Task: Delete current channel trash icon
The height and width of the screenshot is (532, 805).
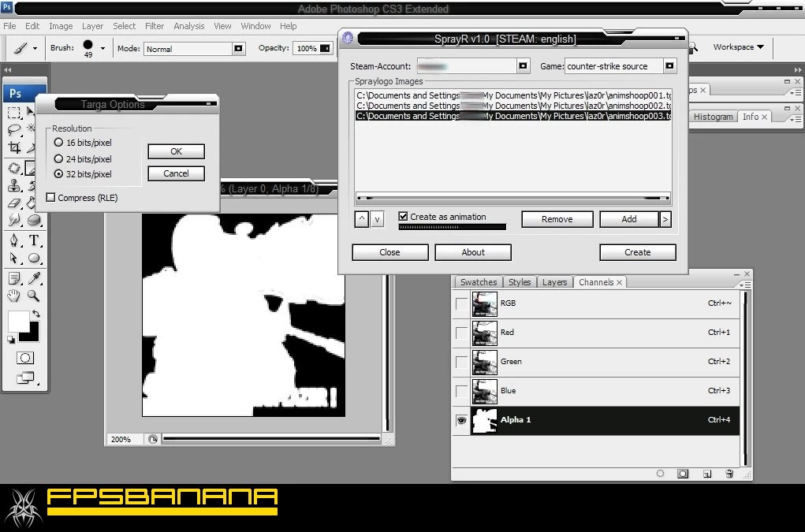Action: [729, 474]
